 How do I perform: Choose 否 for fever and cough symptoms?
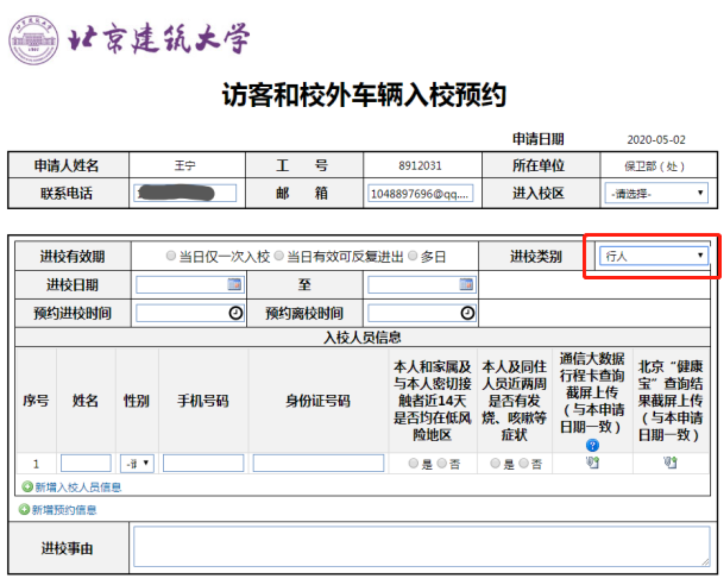(x=524, y=463)
